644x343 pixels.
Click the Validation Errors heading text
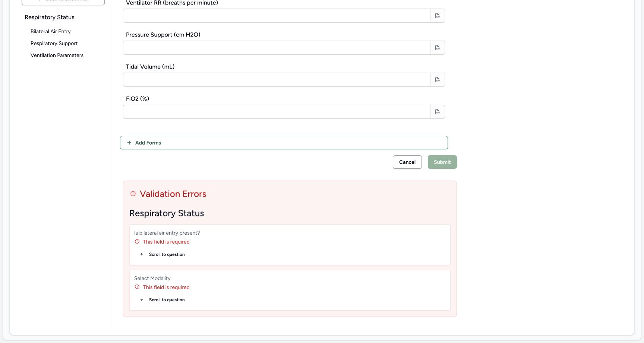click(173, 194)
